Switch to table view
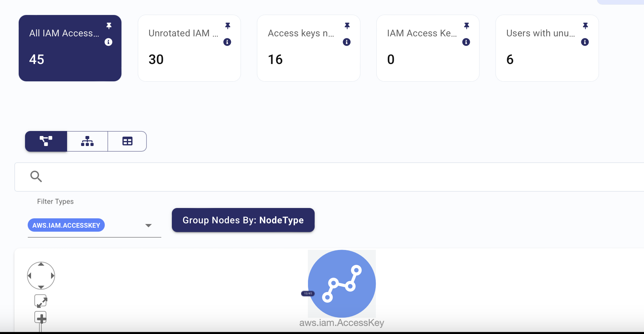Screen dimensions: 644x334 127,141
